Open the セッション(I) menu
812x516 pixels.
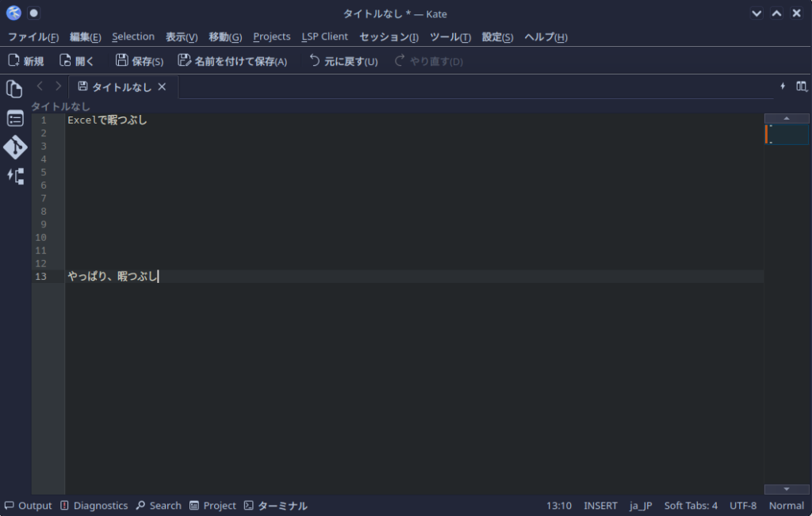pyautogui.click(x=389, y=36)
